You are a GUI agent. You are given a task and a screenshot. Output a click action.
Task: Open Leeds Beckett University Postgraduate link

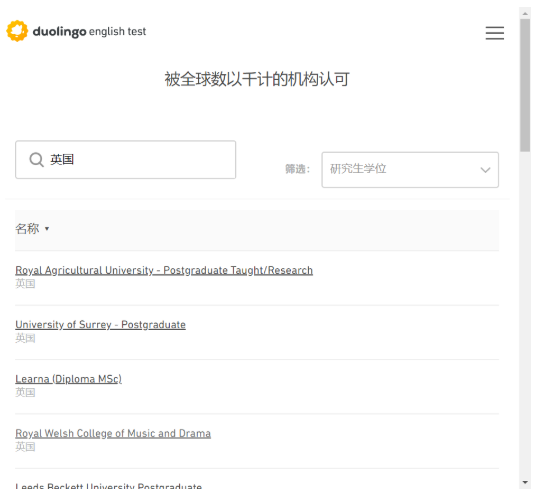pyautogui.click(x=108, y=486)
